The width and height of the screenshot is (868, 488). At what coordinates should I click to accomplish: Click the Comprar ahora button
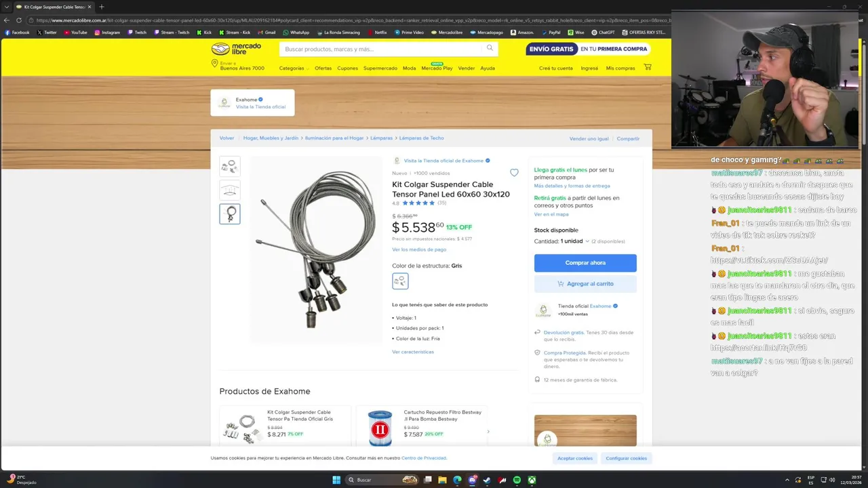(585, 262)
